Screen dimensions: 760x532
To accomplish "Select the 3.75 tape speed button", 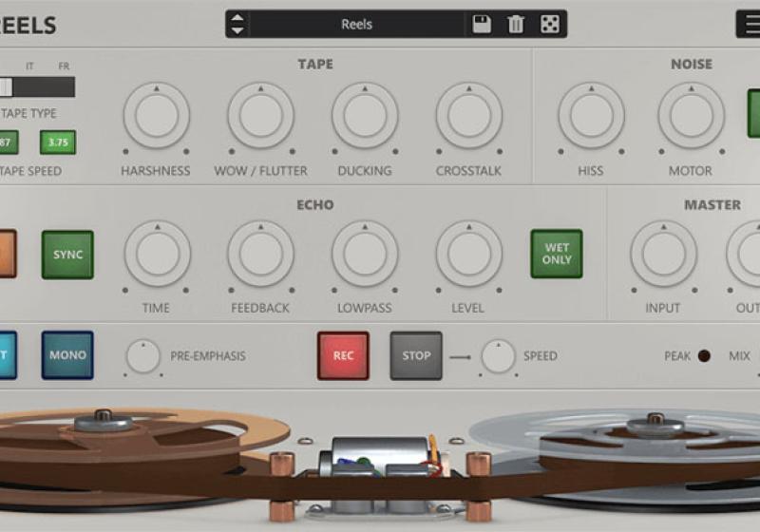I will pos(58,142).
